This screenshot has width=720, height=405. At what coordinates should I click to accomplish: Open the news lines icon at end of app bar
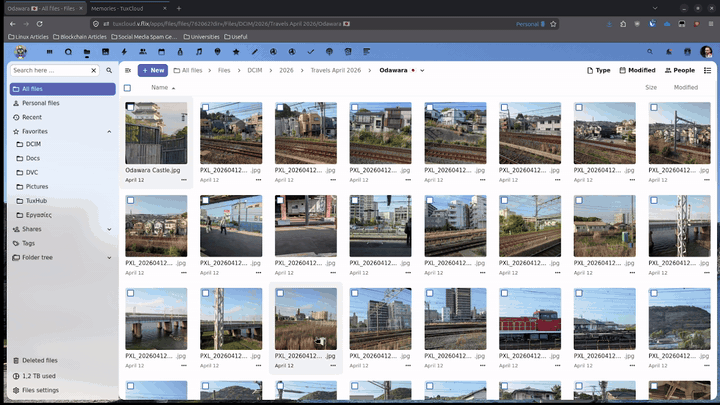click(x=366, y=52)
